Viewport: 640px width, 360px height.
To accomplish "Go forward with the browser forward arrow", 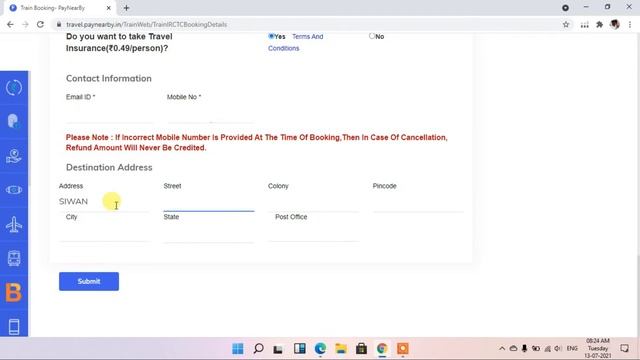I will click(25, 24).
